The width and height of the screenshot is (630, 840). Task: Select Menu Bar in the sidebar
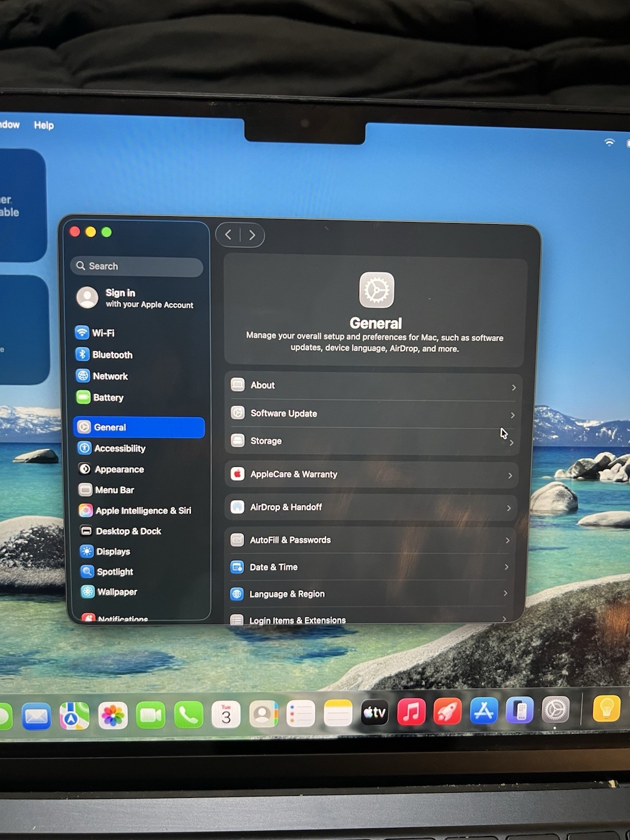pos(114,490)
